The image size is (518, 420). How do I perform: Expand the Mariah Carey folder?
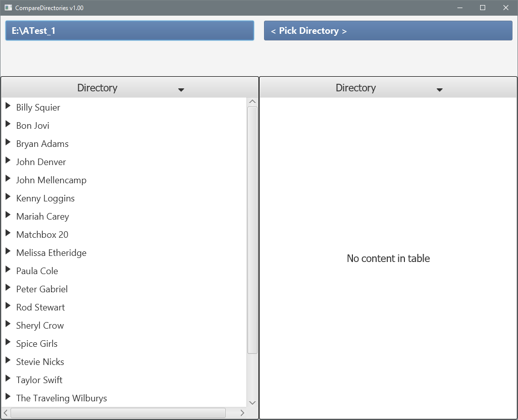pyautogui.click(x=8, y=215)
